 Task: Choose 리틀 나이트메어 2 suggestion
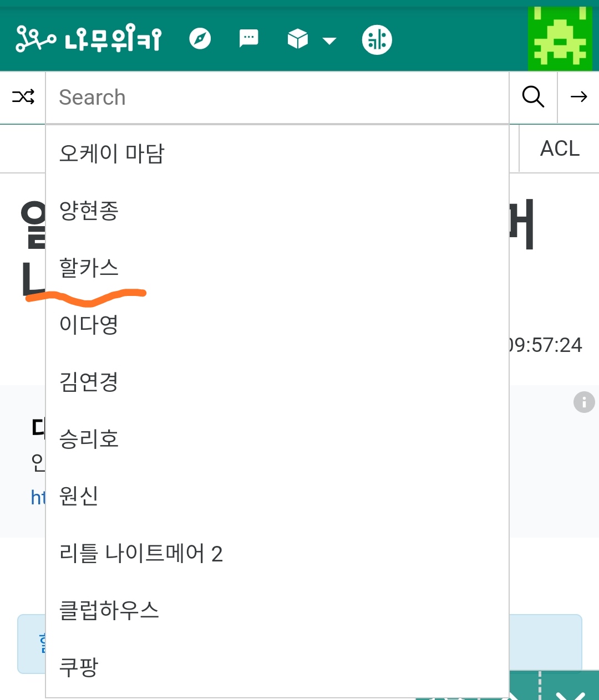(x=141, y=554)
